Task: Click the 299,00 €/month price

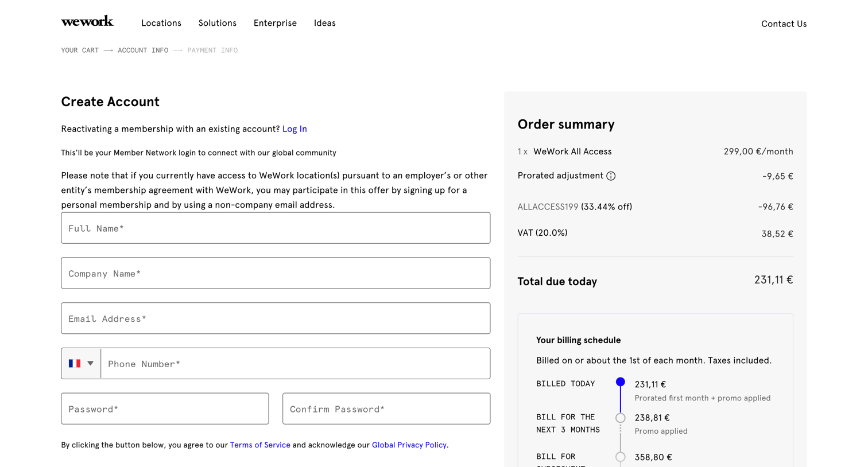Action: (758, 151)
